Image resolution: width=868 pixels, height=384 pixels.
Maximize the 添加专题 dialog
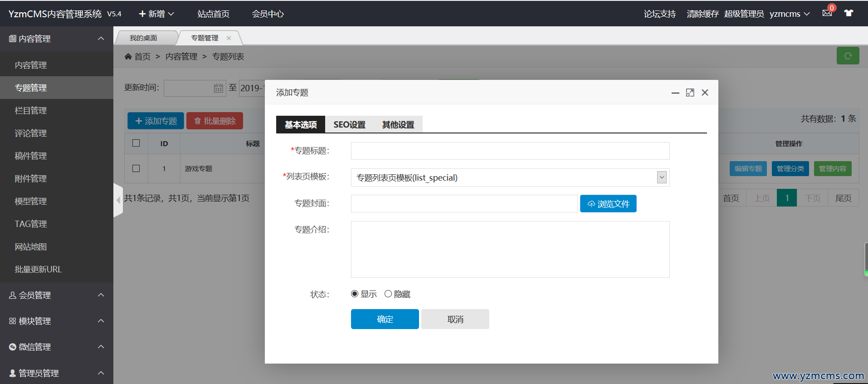point(690,93)
